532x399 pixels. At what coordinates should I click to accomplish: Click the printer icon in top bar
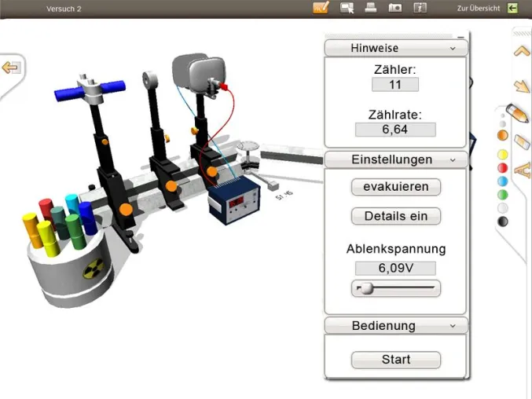tap(371, 7)
